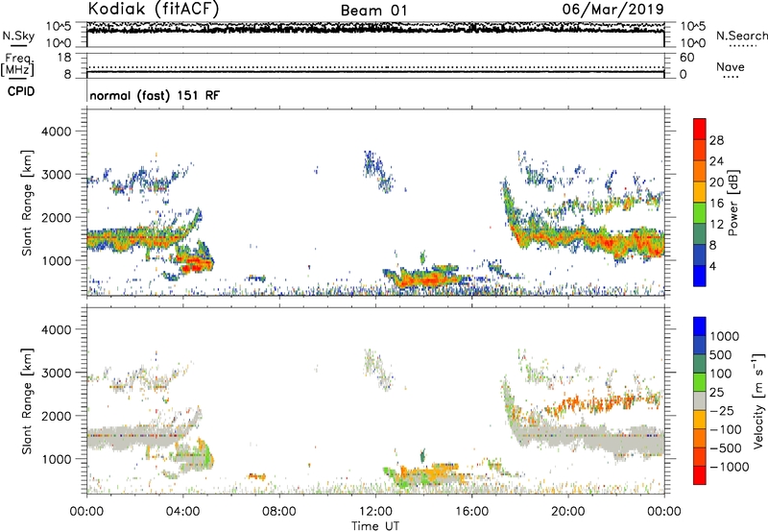
Task: Click the 'Kodiak (fitACF)' title text
Action: coord(154,9)
